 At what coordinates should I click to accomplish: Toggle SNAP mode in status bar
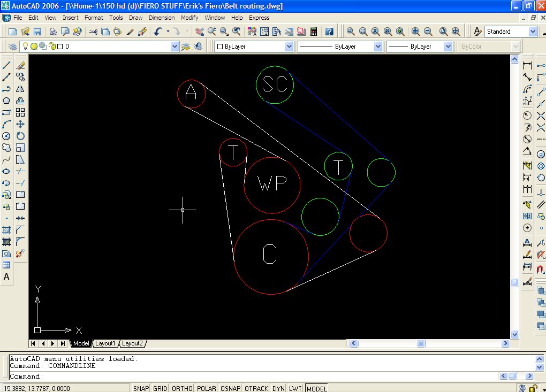click(x=141, y=388)
